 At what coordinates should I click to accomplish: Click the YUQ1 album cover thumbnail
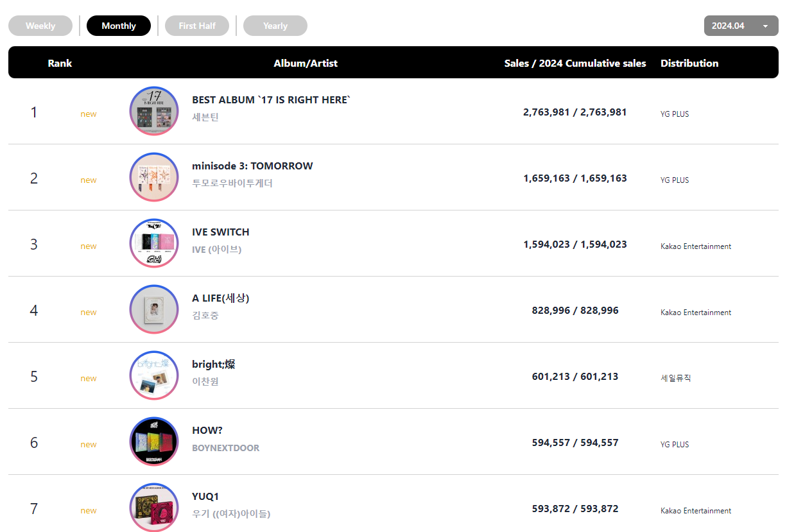(x=154, y=507)
